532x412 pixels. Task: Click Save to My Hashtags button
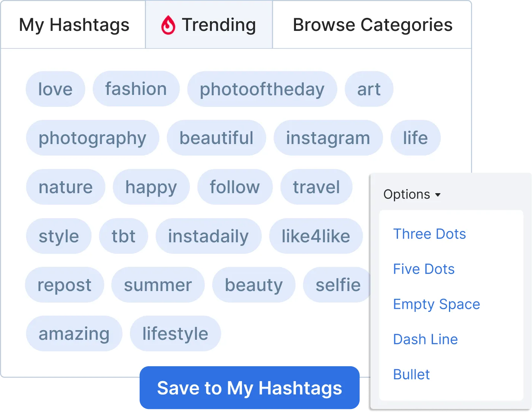pyautogui.click(x=249, y=388)
